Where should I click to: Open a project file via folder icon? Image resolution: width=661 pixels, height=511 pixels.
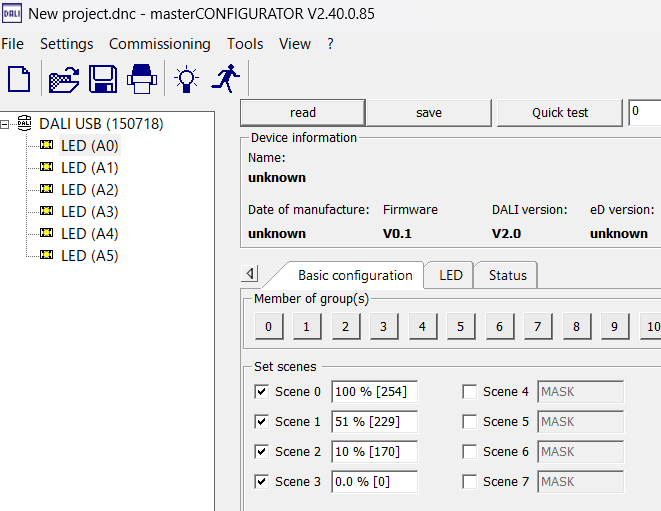pyautogui.click(x=64, y=79)
